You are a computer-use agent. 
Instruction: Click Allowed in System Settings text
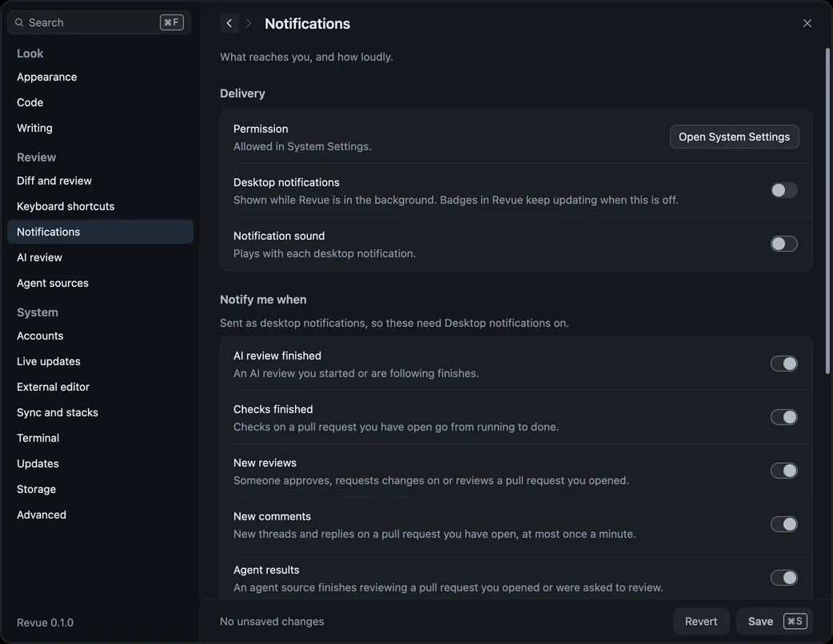(302, 146)
